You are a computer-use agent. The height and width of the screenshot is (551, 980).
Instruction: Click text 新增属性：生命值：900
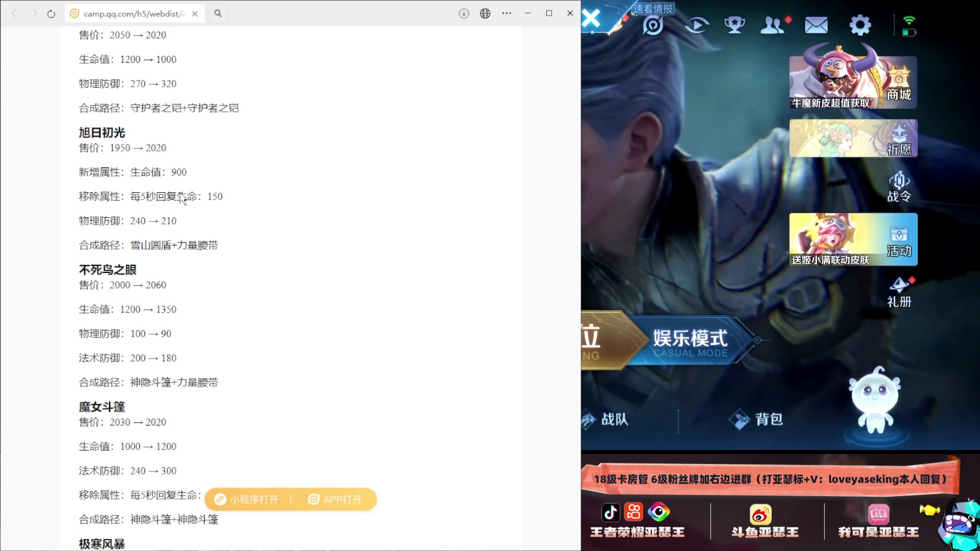pyautogui.click(x=133, y=172)
